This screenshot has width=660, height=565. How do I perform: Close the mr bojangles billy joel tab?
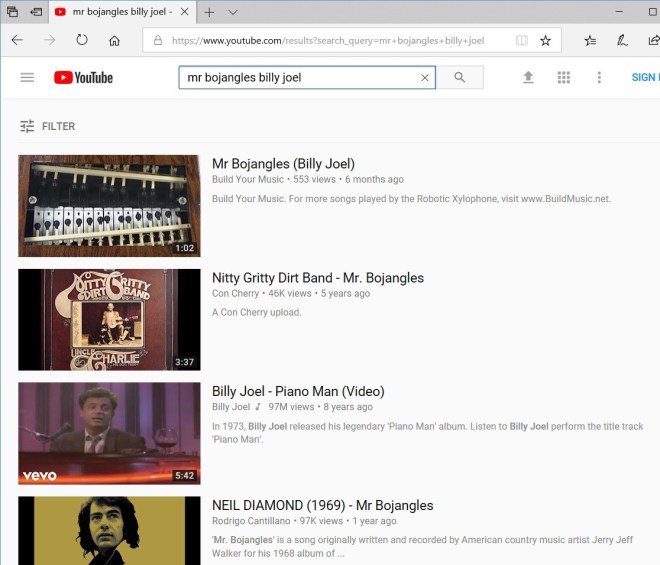point(184,12)
